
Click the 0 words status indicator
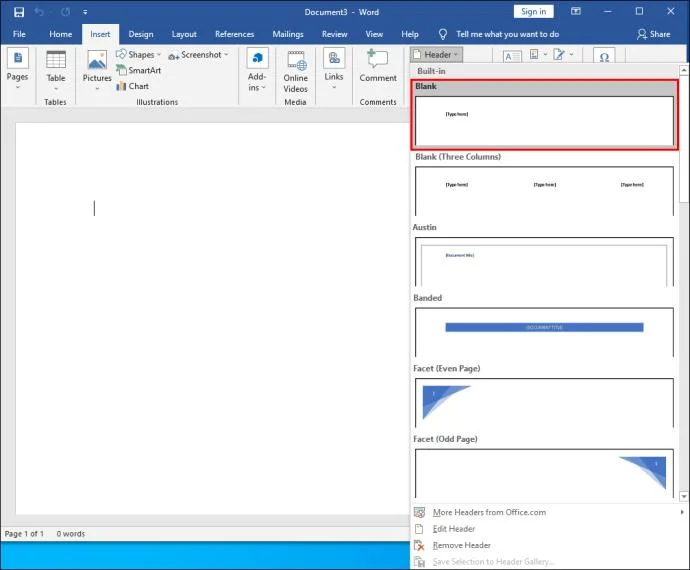pyautogui.click(x=70, y=534)
